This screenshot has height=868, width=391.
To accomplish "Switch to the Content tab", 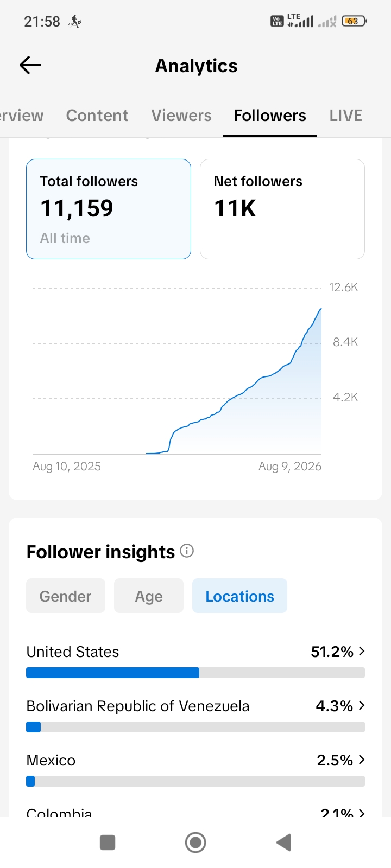I will 97,116.
